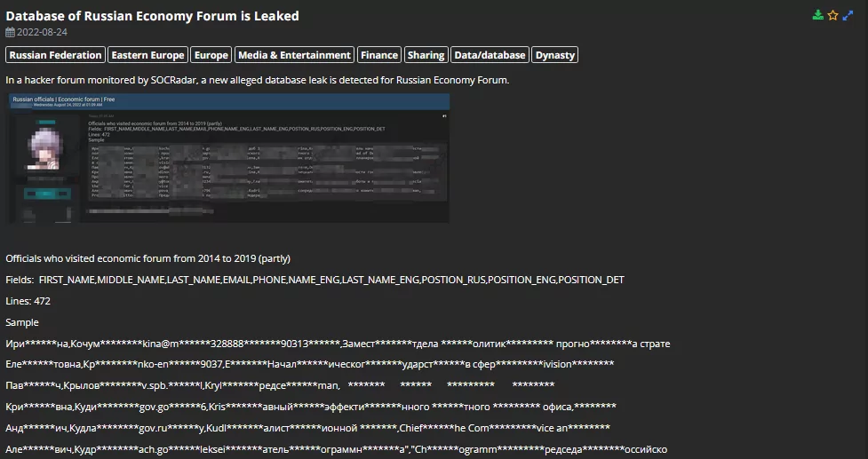The image size is (868, 459).
Task: Click the sample row starting with Анд
Action: coord(307,428)
